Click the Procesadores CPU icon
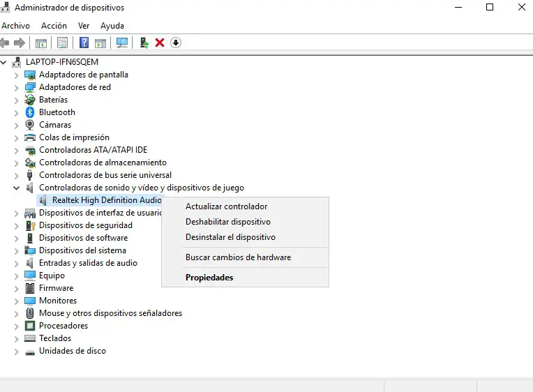This screenshot has height=392, width=533. (30, 326)
